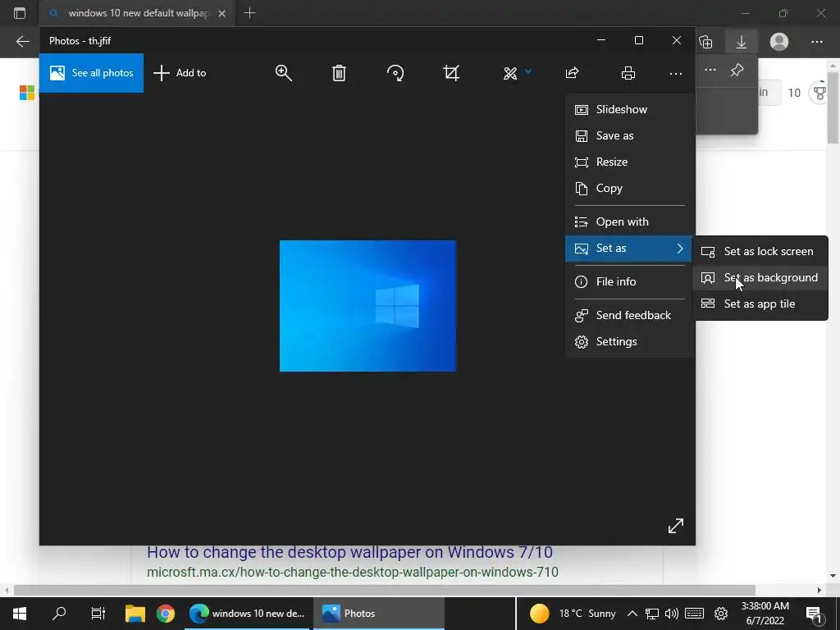Show hidden tray icons chevron
The height and width of the screenshot is (630, 840).
632,614
